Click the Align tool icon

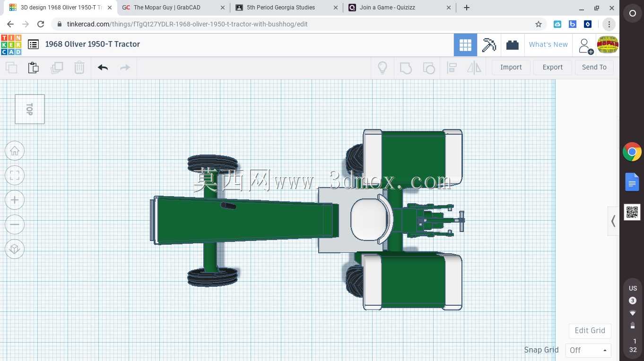click(452, 68)
